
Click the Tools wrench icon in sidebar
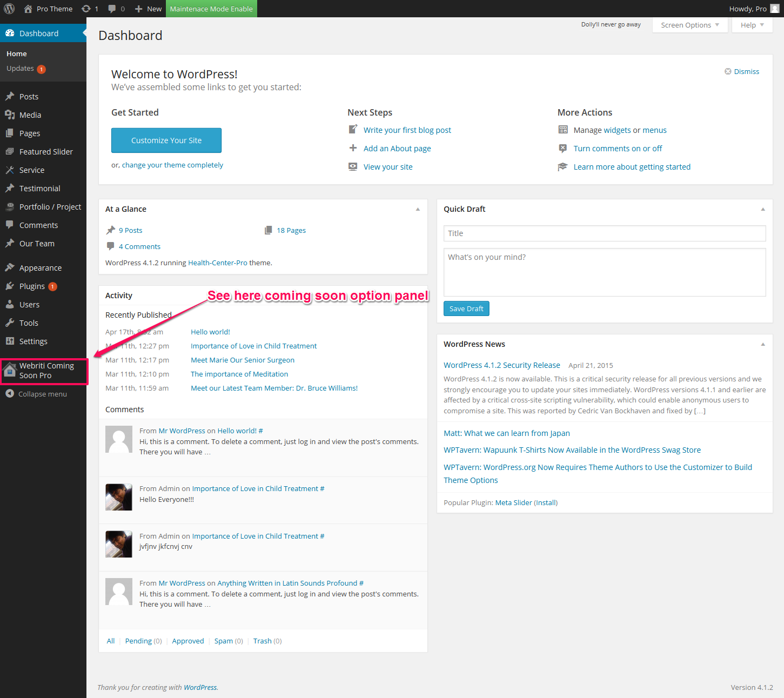[x=10, y=323]
